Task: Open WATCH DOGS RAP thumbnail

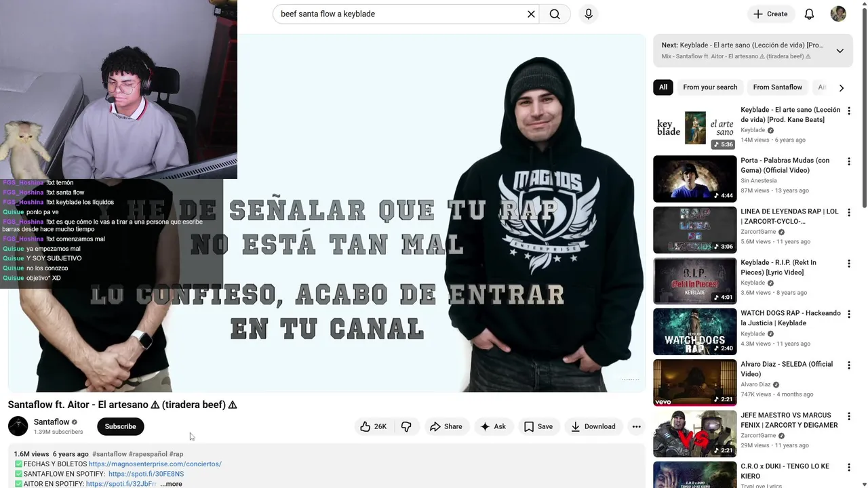Action: 694,331
